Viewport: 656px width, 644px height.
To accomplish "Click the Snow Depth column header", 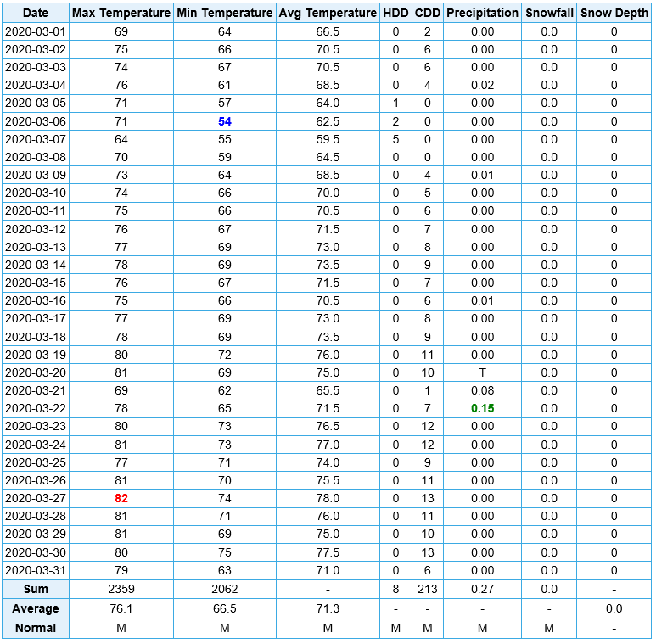I will pos(614,13).
